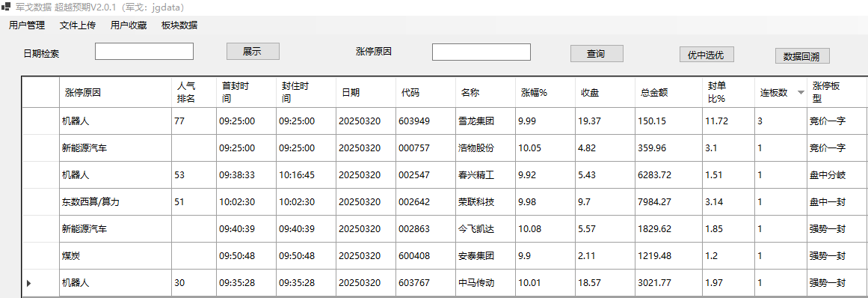Click the 封住时间 cell 10:16:45
Viewport: 868px width, 298px height.
[x=306, y=175]
